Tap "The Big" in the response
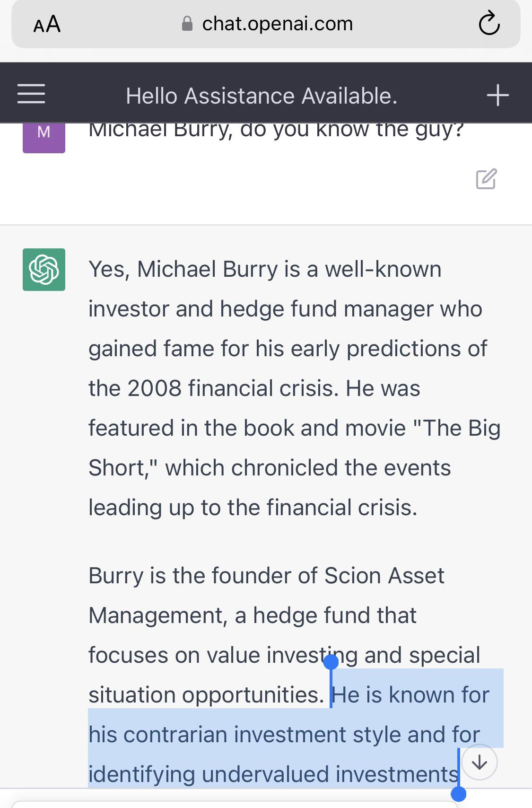532x808 pixels. pos(462,428)
